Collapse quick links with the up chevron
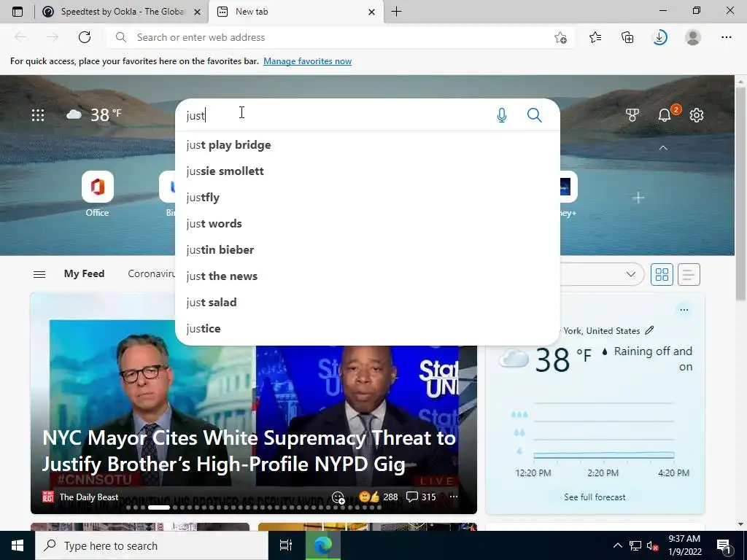747x560 pixels. point(662,148)
